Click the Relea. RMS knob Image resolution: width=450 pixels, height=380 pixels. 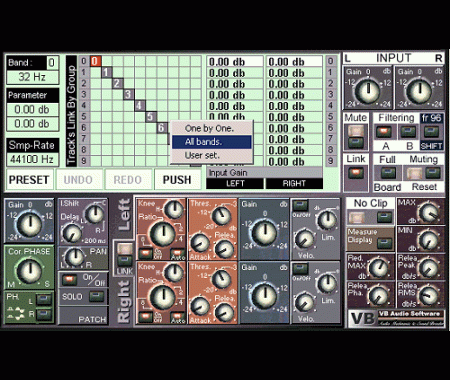(x=429, y=296)
